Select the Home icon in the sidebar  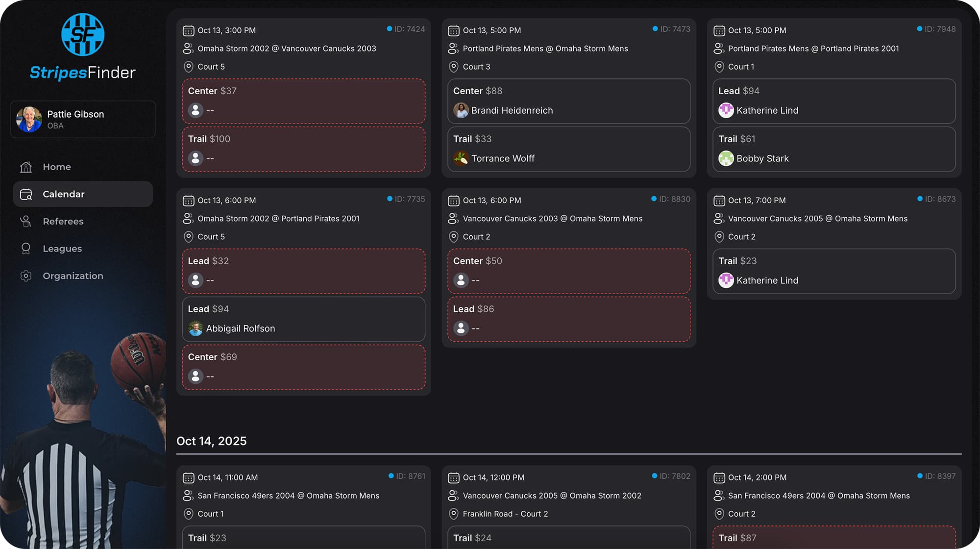point(25,167)
